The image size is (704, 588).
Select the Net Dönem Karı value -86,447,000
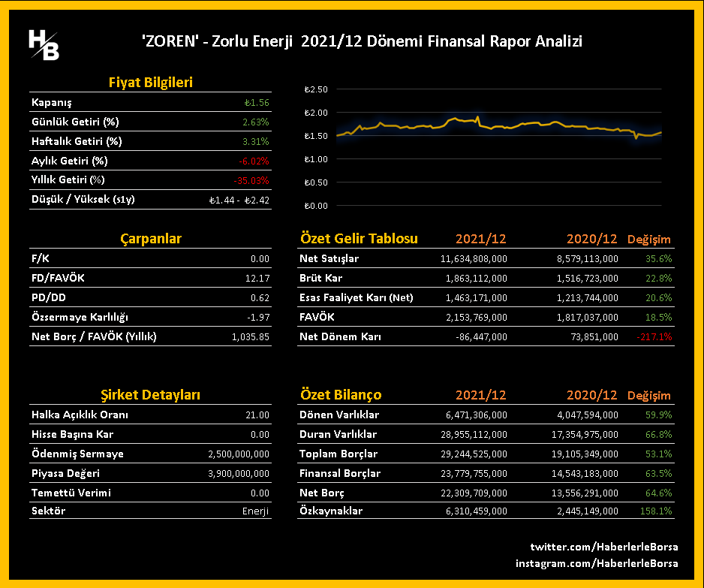[x=481, y=337]
